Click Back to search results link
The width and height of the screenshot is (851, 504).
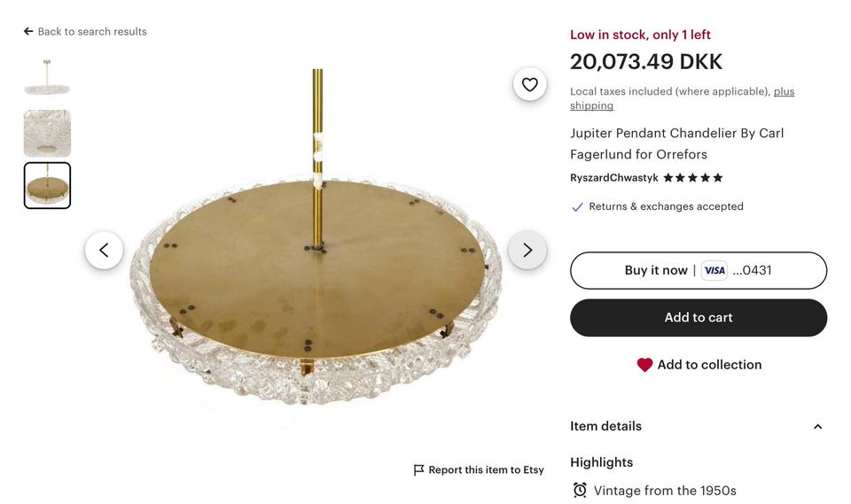[92, 32]
